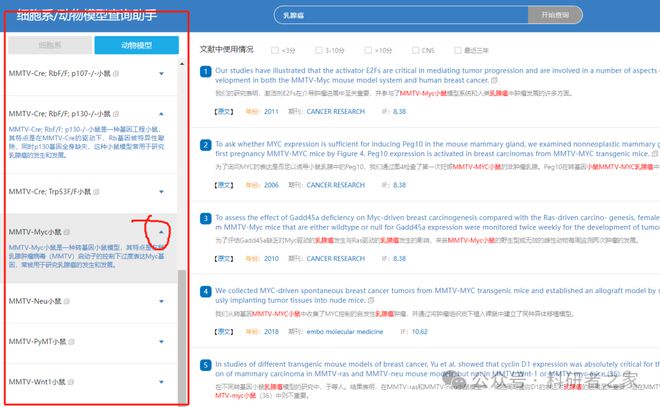Viewport: 660px width, 407px height.
Task: Click the year 2010 value
Action: 271,259
